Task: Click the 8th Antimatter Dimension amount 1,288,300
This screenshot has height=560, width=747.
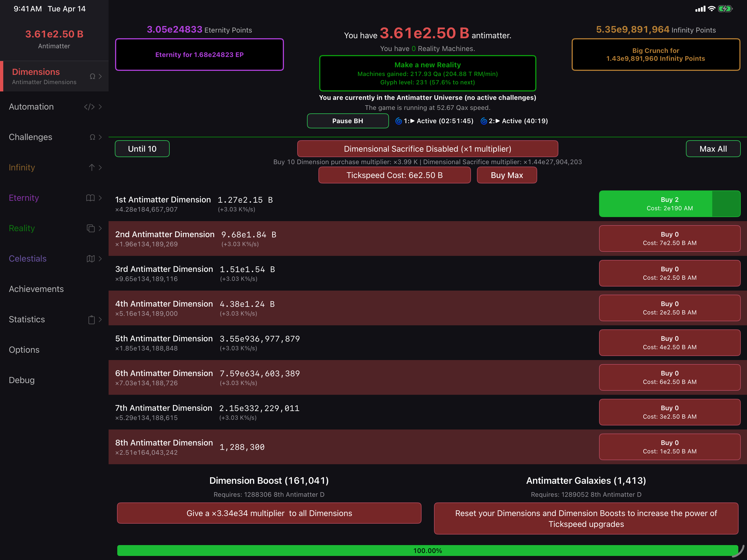Action: [242, 447]
